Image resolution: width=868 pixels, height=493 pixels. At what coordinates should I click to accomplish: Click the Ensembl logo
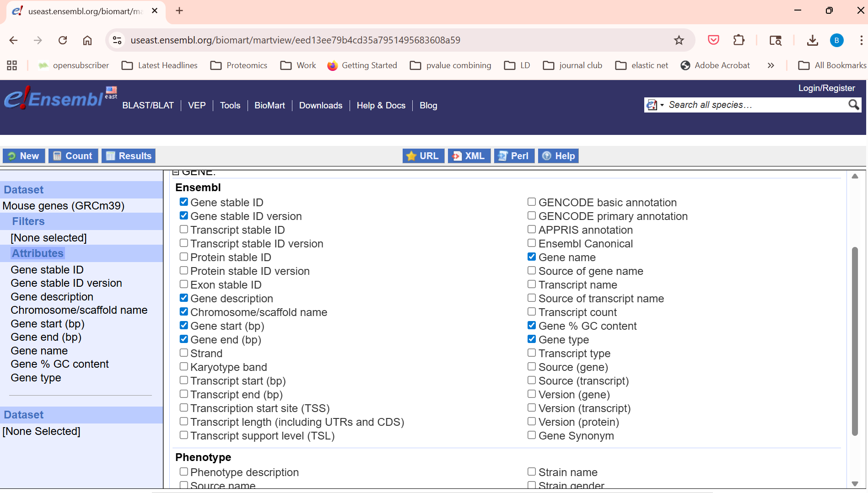coord(55,98)
